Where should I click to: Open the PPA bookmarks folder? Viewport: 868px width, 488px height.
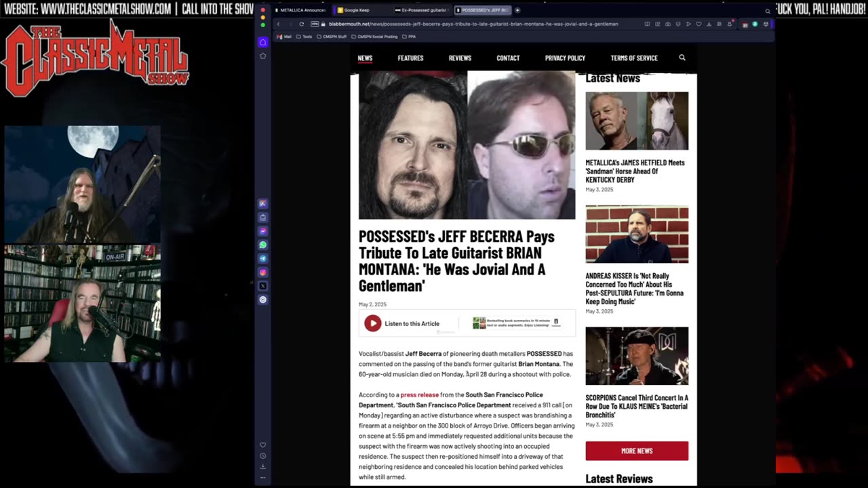click(409, 37)
